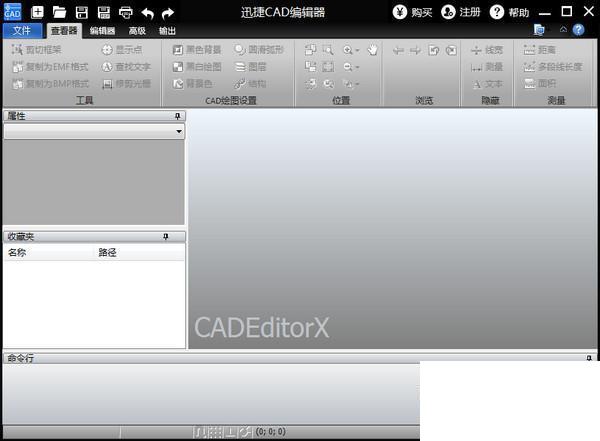600x441 pixels.
Task: Select the 剪切框架 tool
Action: 36,50
